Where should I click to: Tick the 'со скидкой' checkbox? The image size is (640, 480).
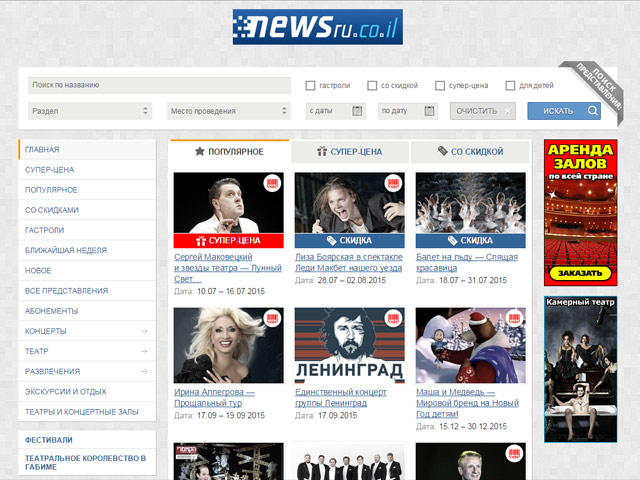[x=372, y=86]
